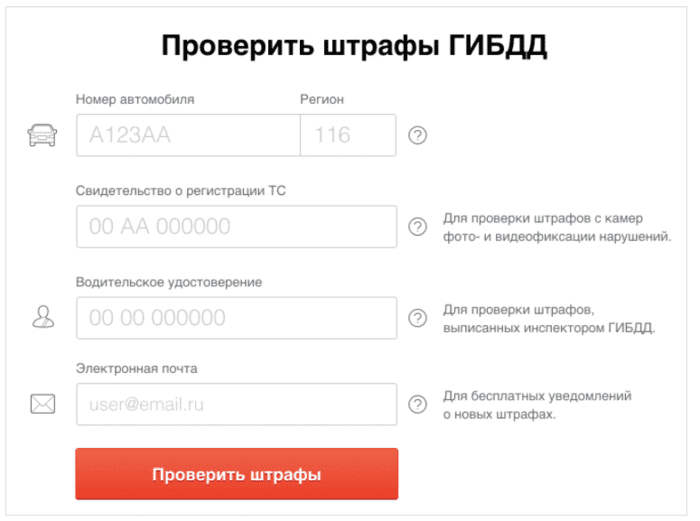
Task: Click into the user@email.ru email field
Action: pyautogui.click(x=236, y=404)
